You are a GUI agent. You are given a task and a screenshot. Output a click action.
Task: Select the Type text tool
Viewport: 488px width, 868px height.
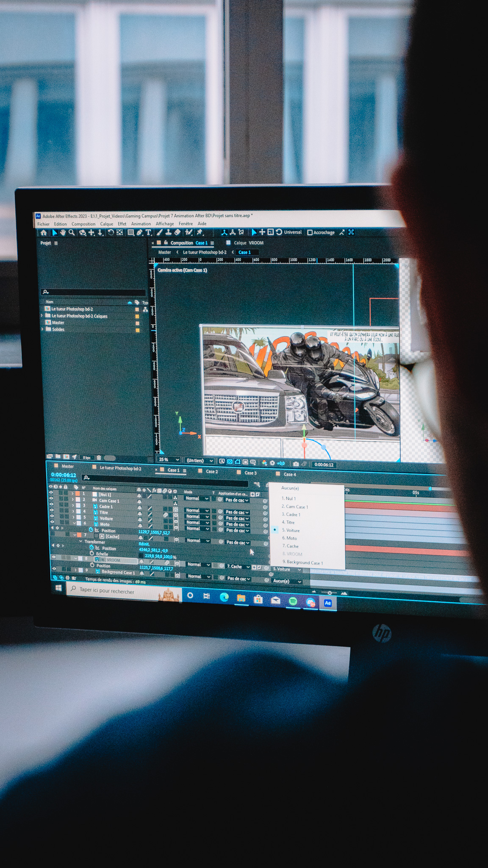[x=148, y=232]
